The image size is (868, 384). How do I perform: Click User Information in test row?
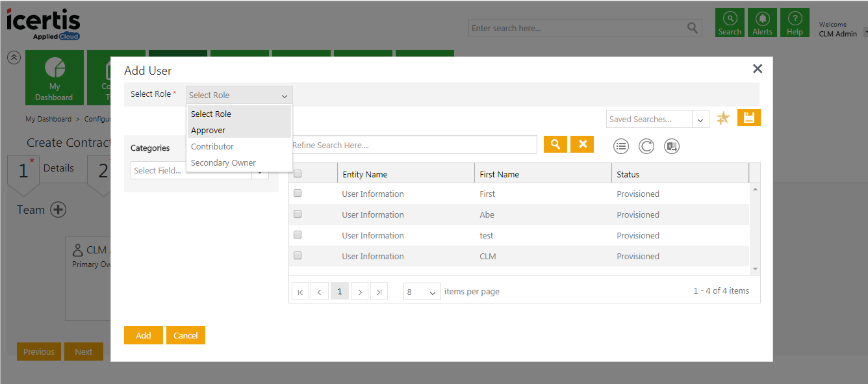click(x=373, y=235)
